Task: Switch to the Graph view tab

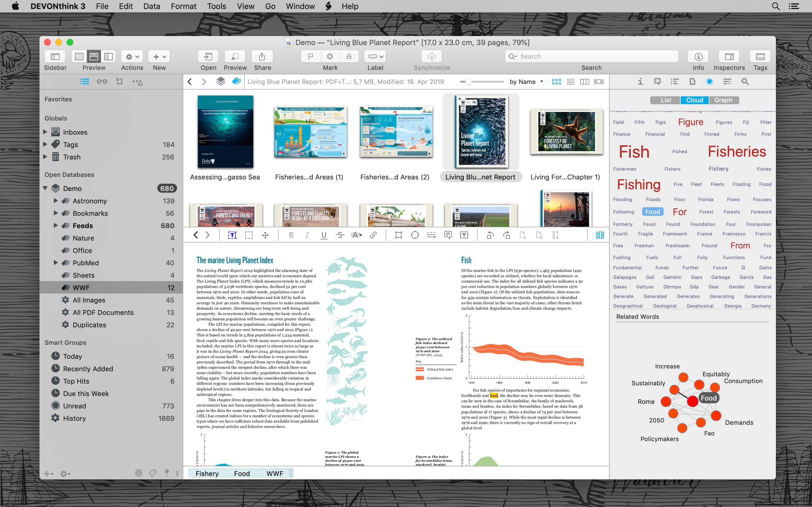Action: [x=724, y=100]
